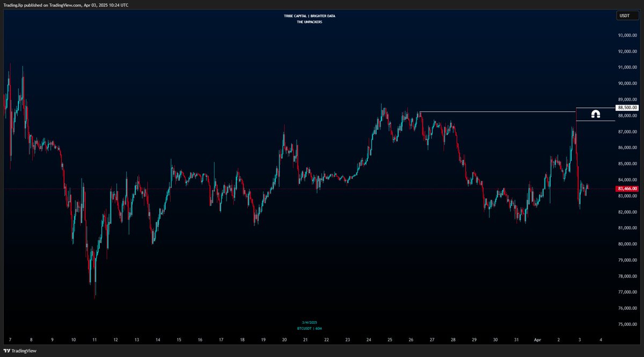Click the 3/4/2025 date text above time axis

pos(310,322)
